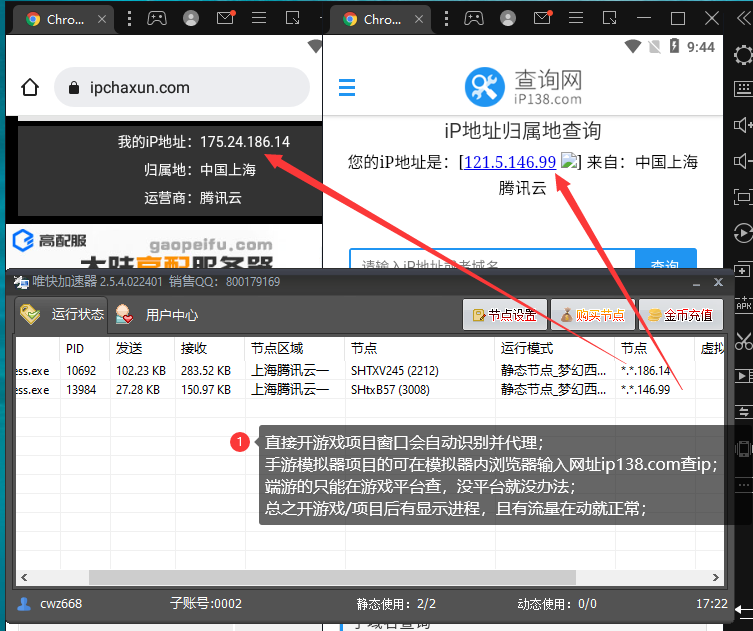Image resolution: width=753 pixels, height=631 pixels.
Task: Open the left emulator three-dot menu
Action: coord(129,19)
